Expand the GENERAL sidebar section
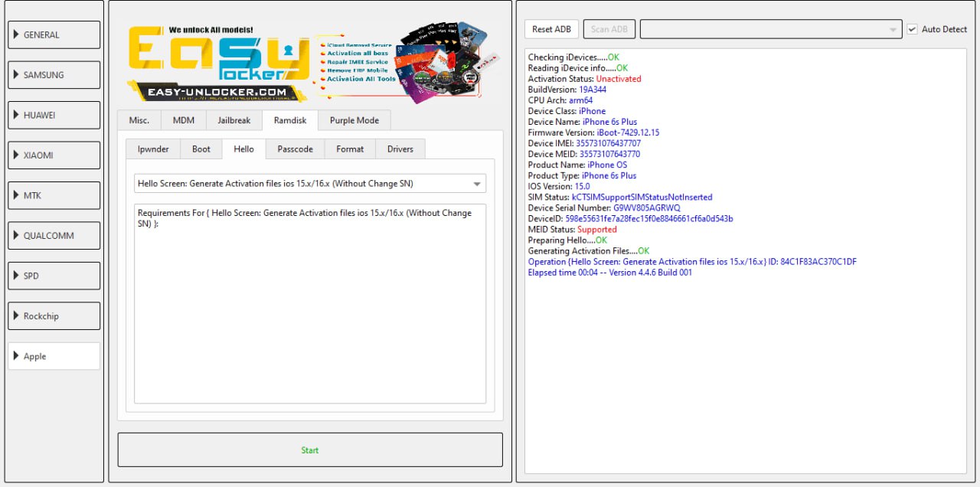 [54, 35]
